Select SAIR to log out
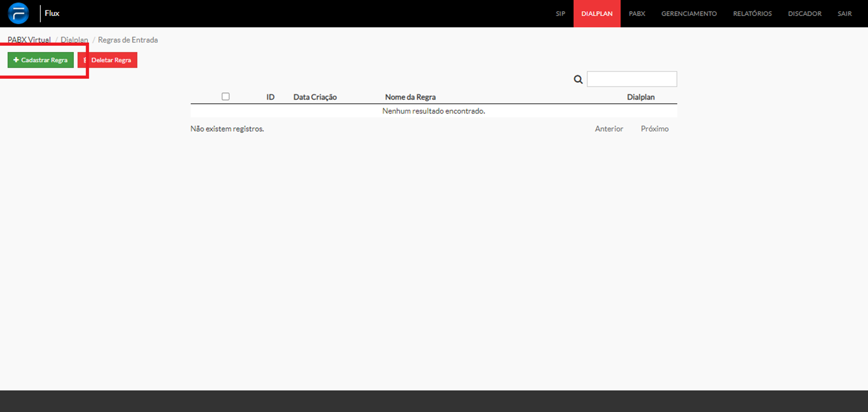This screenshot has height=412, width=868. coord(845,13)
